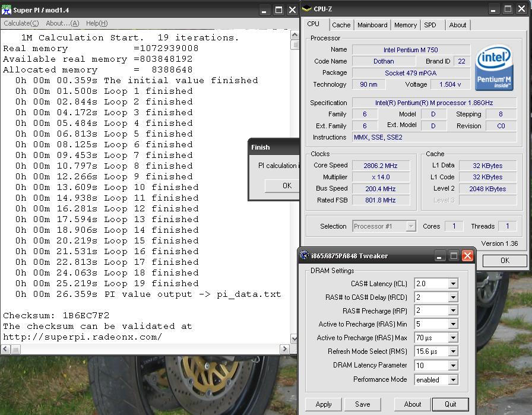This screenshot has height=415, width=532.
Task: Click Save in the Tweaker window
Action: (362, 404)
